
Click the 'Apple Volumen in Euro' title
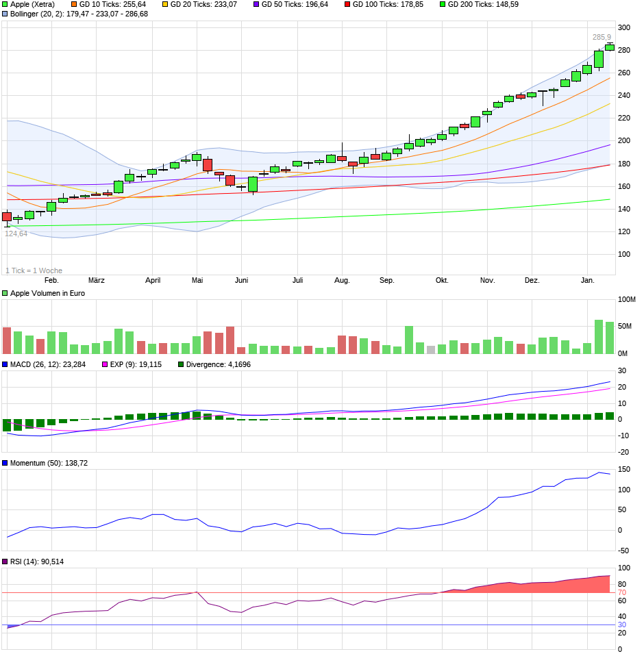click(47, 294)
